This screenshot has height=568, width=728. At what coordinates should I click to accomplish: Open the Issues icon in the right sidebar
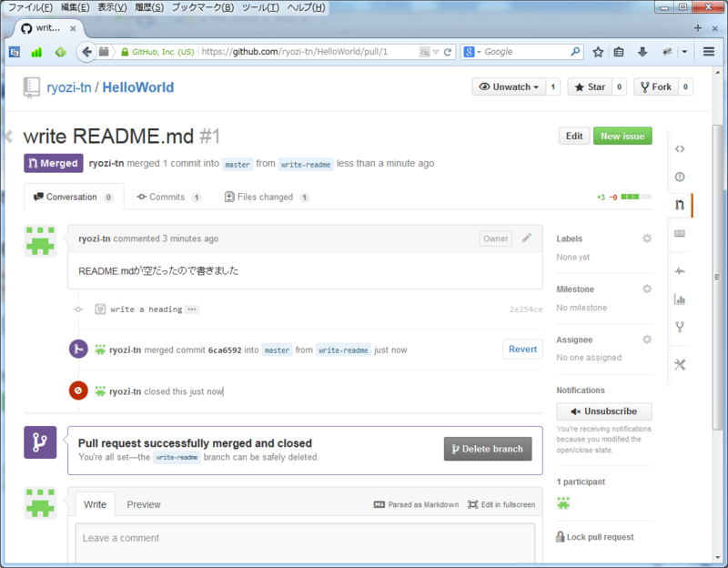pyautogui.click(x=680, y=177)
